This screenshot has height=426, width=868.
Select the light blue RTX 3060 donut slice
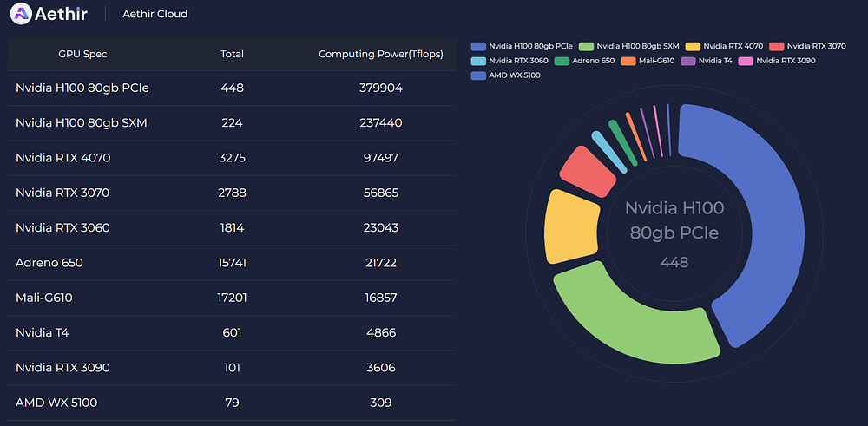tap(610, 152)
